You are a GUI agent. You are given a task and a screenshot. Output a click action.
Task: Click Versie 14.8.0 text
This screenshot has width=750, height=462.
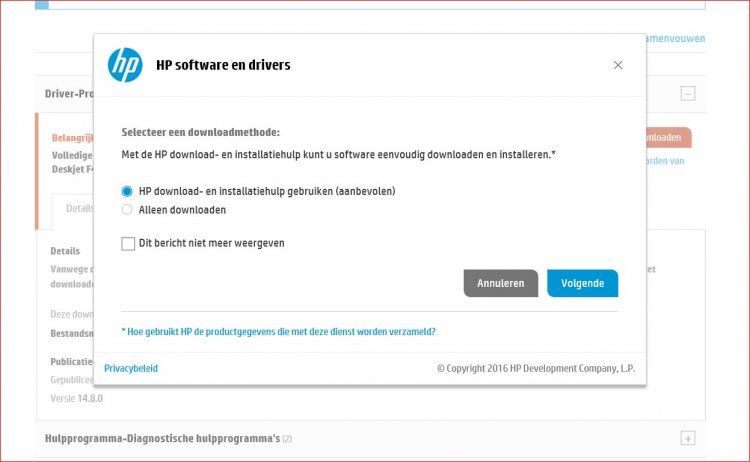77,398
